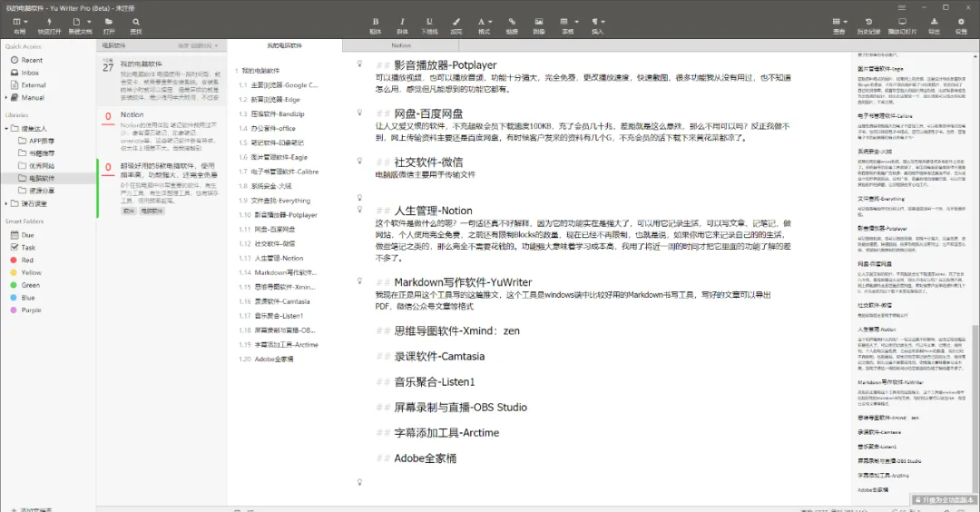Expand the Manual tree item

pos(6,97)
